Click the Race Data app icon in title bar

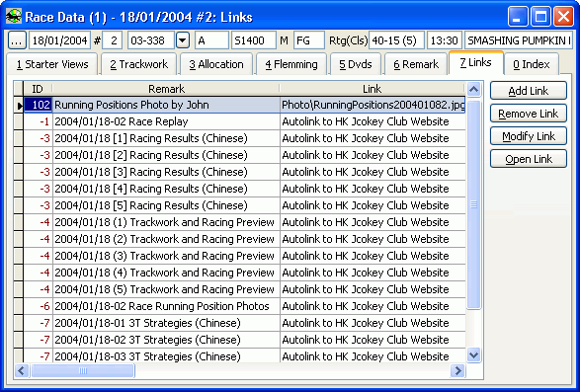pos(14,17)
